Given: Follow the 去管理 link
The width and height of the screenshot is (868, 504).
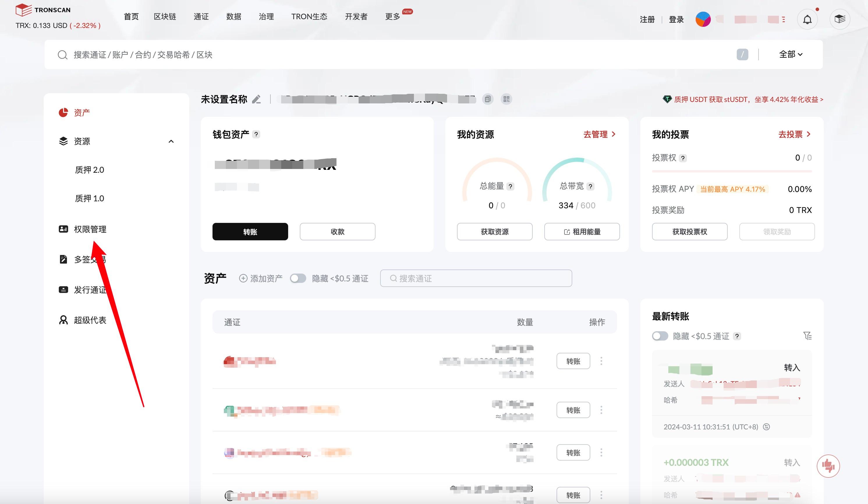Looking at the screenshot, I should [599, 134].
